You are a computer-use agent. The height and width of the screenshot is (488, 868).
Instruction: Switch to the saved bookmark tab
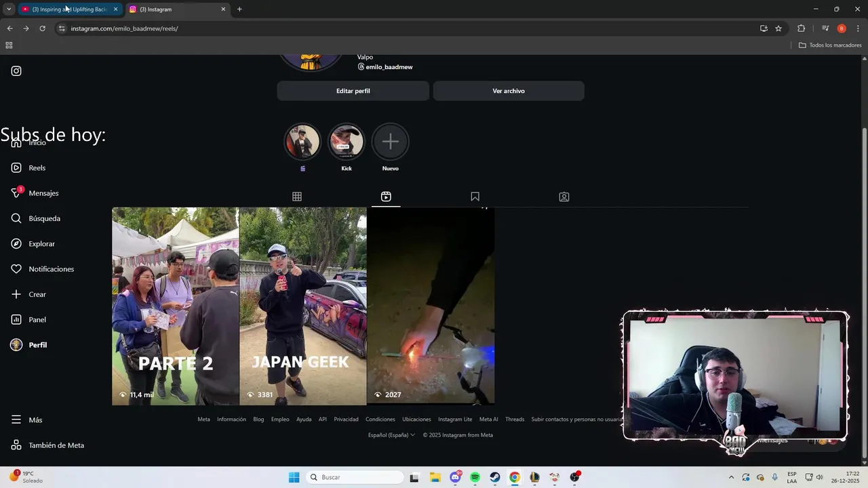[x=475, y=197]
